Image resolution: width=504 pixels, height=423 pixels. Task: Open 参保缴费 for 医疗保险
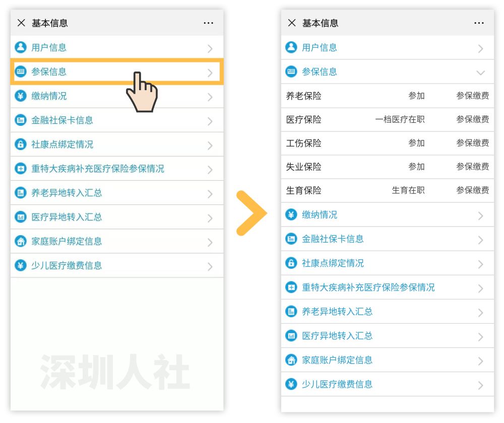coord(473,119)
